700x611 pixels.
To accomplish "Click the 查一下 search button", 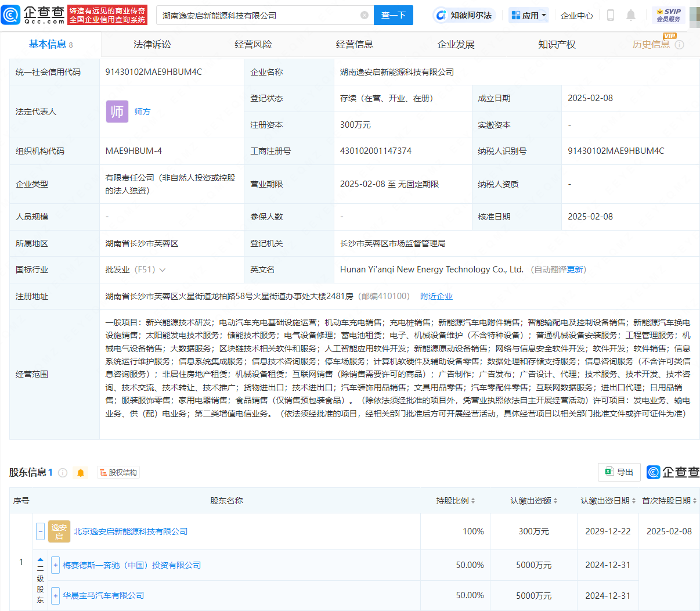I will pos(394,15).
